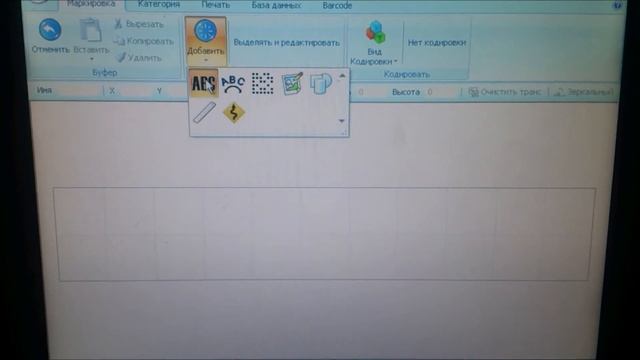Screen dimensions: 640x360
Task: Select the dot matrix code icon
Action: point(262,83)
